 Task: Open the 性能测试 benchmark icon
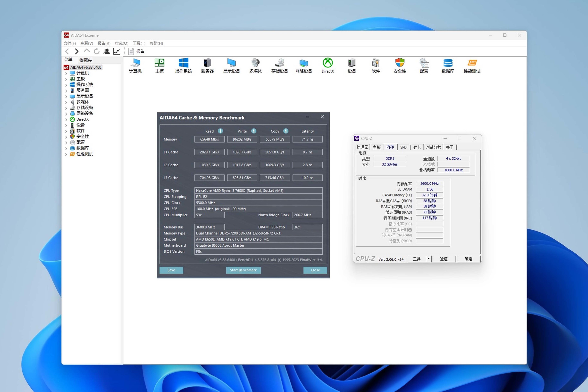click(472, 65)
